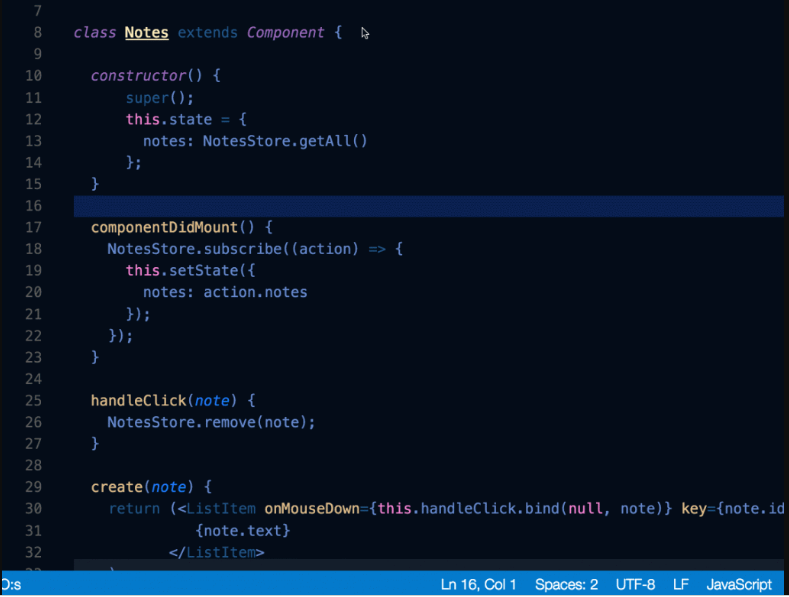Viewport: 789px width, 597px height.
Task: Click key={note.id attribute on line 30
Action: coord(733,509)
